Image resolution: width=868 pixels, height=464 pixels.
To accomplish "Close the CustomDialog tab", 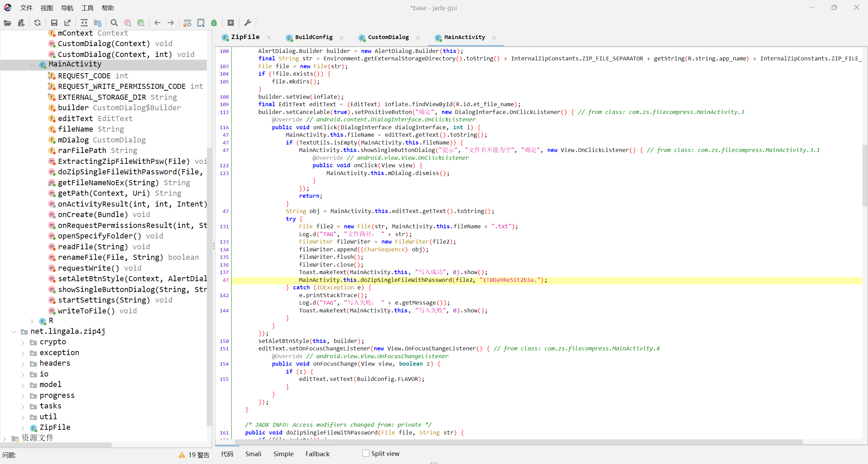I will [418, 38].
